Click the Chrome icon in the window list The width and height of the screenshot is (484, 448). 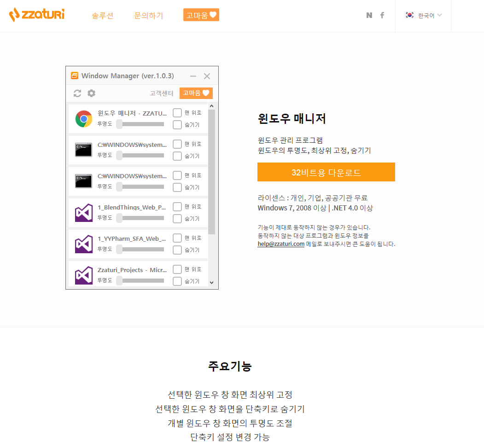click(x=84, y=119)
